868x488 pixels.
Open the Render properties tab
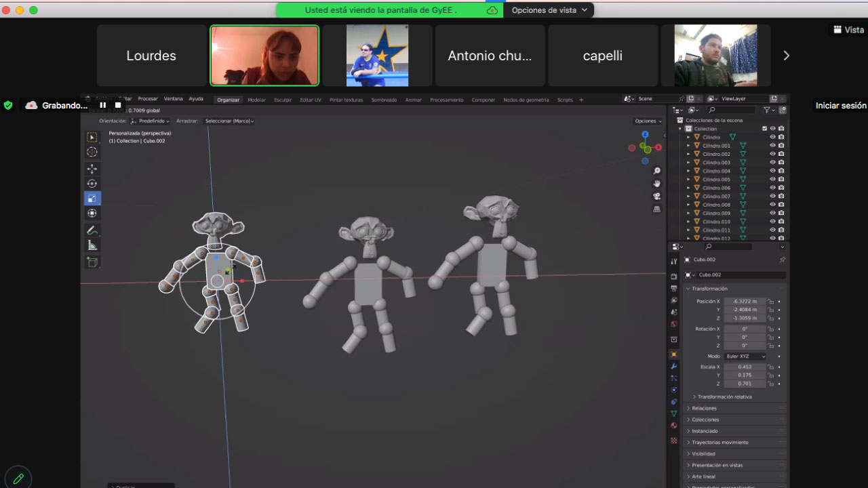(x=673, y=277)
